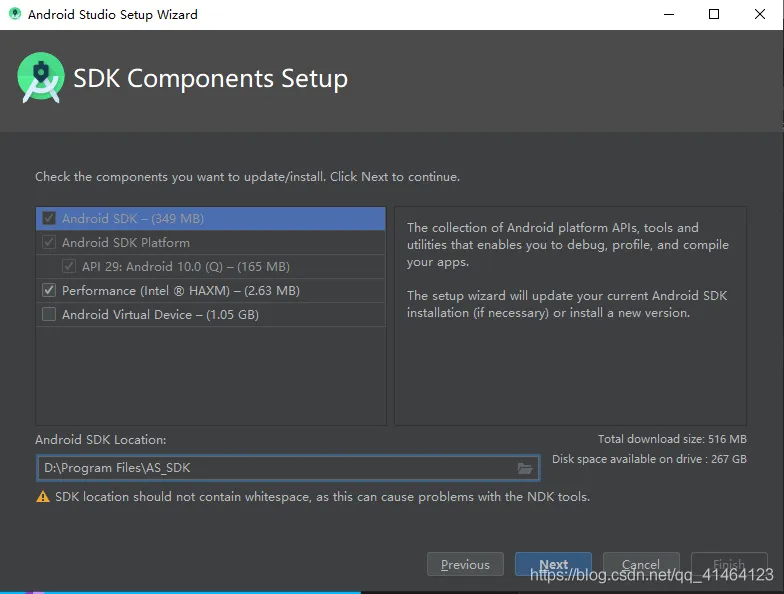The width and height of the screenshot is (784, 594).
Task: Click the yellow warning triangle icon
Action: coord(43,497)
